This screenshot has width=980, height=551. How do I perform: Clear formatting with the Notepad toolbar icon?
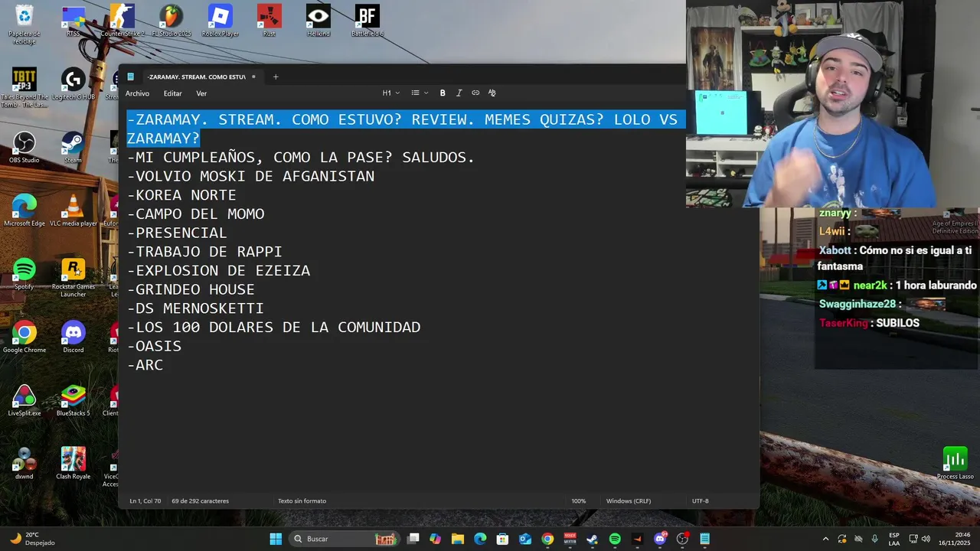[x=492, y=93]
